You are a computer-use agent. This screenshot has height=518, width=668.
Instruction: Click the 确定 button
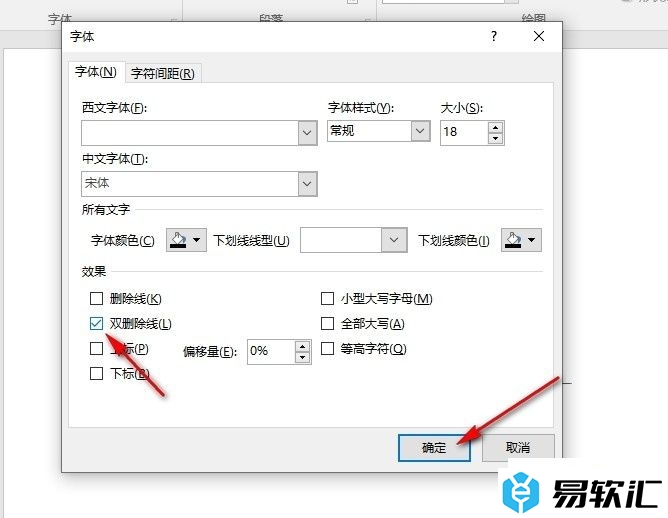coord(434,448)
